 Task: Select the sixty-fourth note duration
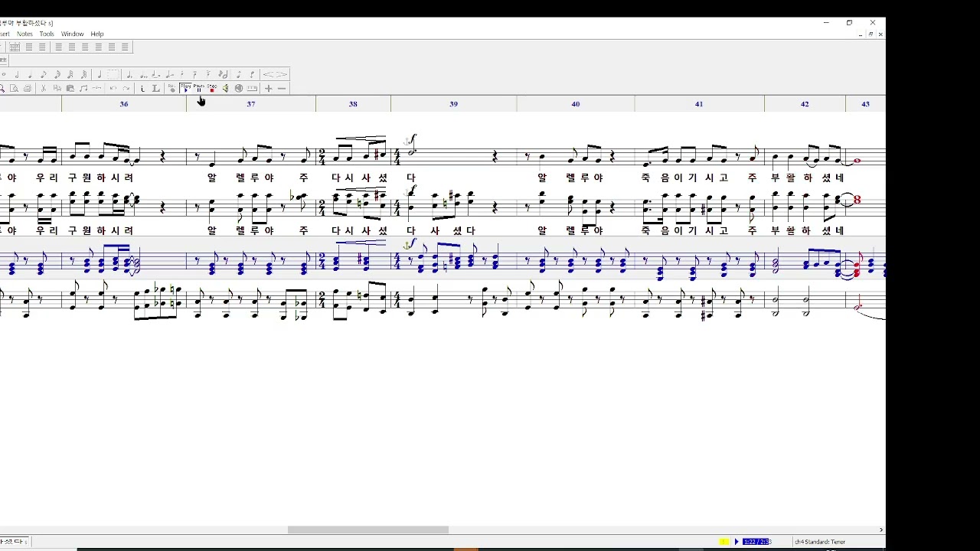pos(83,74)
